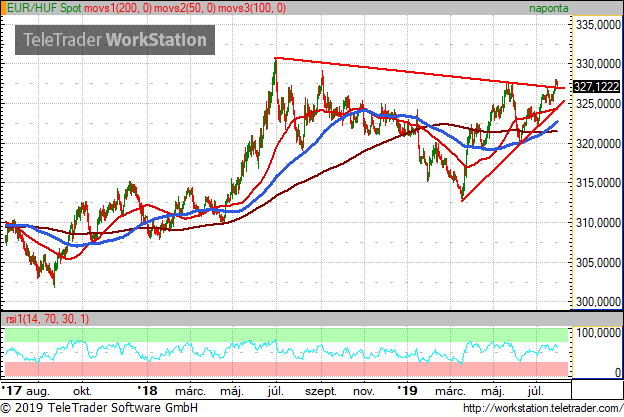This screenshot has height=417, width=624.
Task: Click the 315,0000 price axis label
Action: [x=598, y=183]
